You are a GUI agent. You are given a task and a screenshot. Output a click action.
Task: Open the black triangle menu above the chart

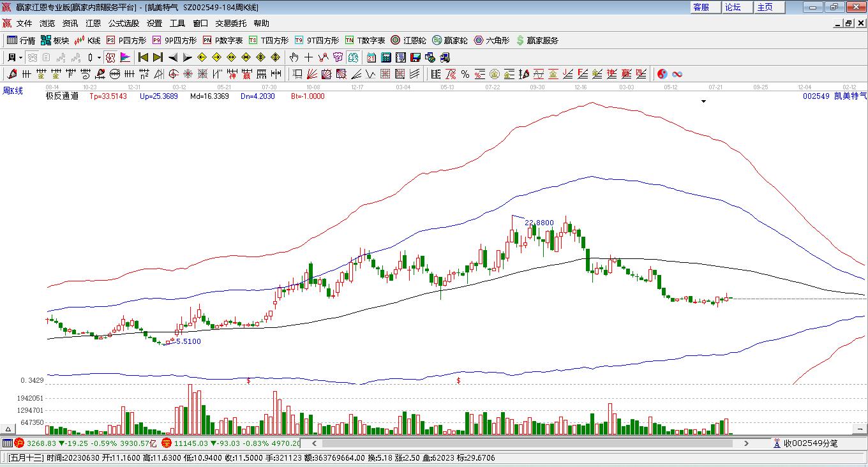pos(703,101)
